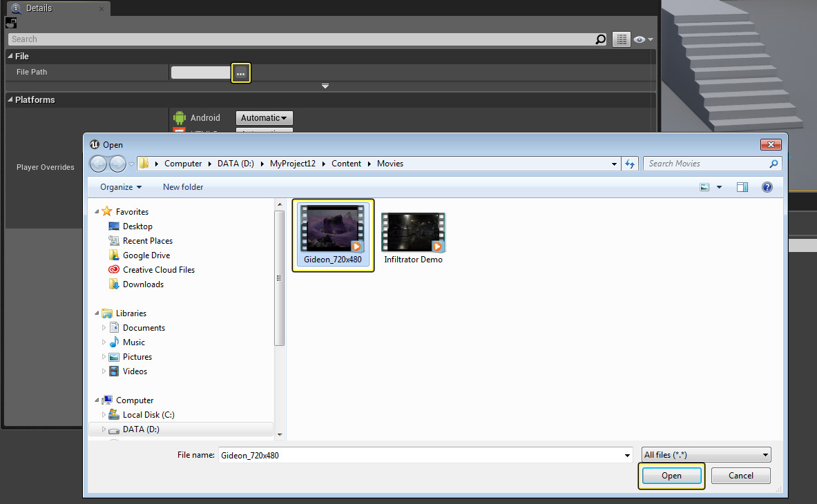Click the Cancel button

tap(740, 476)
